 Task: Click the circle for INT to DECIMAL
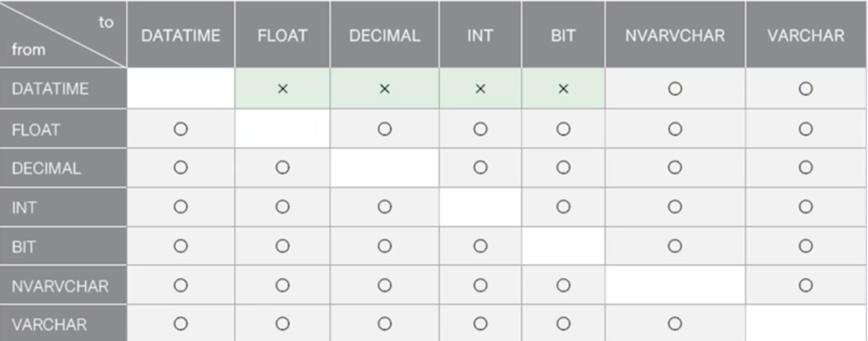[384, 206]
